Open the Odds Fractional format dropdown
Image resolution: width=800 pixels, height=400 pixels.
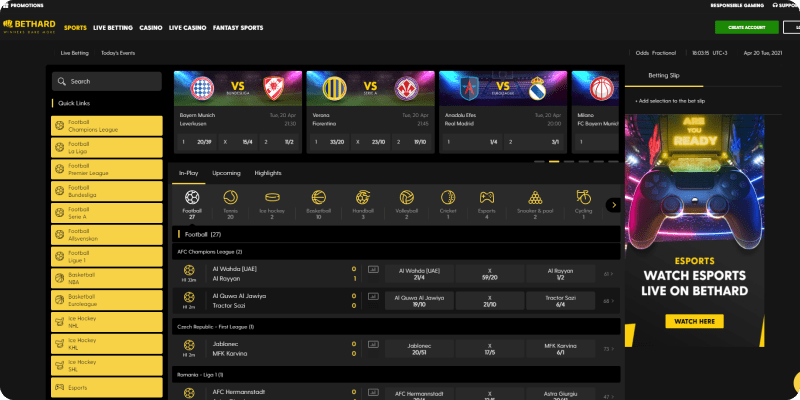pyautogui.click(x=649, y=53)
